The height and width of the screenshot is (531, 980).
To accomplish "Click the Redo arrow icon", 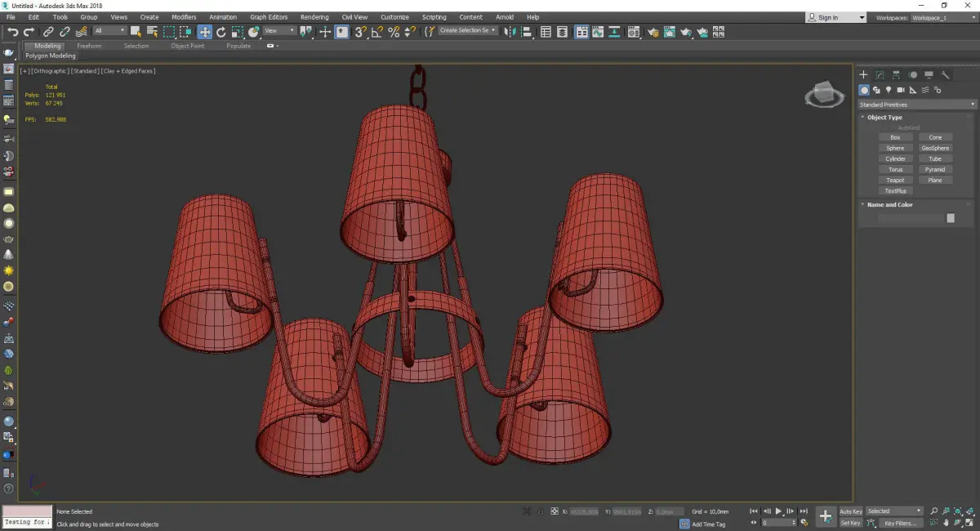I will pyautogui.click(x=29, y=32).
